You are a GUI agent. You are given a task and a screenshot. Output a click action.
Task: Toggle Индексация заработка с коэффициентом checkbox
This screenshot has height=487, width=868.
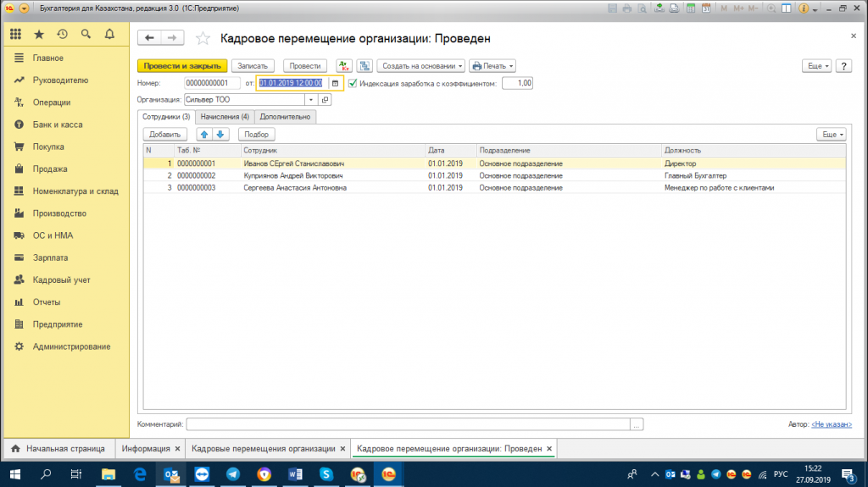point(353,83)
